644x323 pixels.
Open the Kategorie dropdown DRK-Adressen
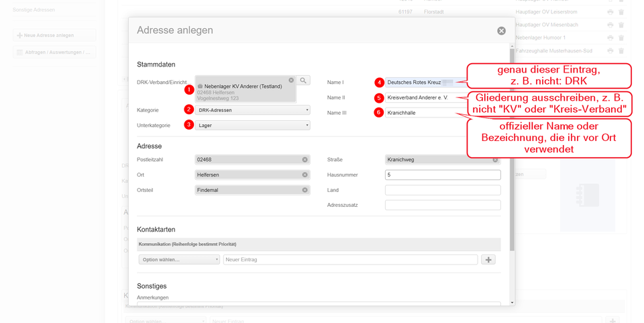[x=253, y=110]
